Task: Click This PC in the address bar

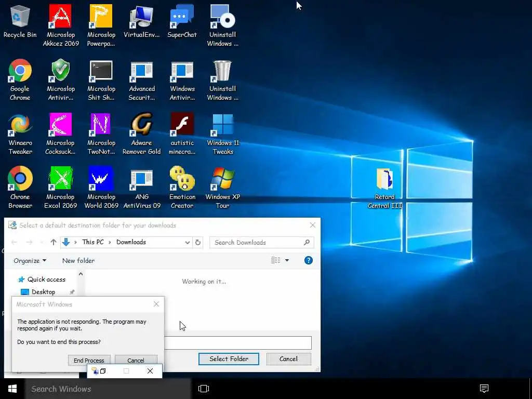Action: [x=92, y=242]
